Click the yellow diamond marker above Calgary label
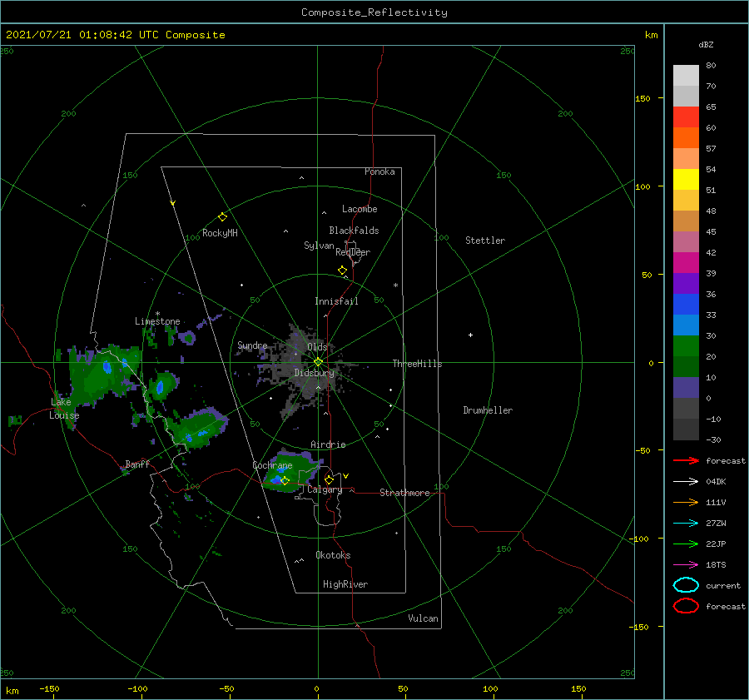This screenshot has height=700, width=749. click(329, 479)
